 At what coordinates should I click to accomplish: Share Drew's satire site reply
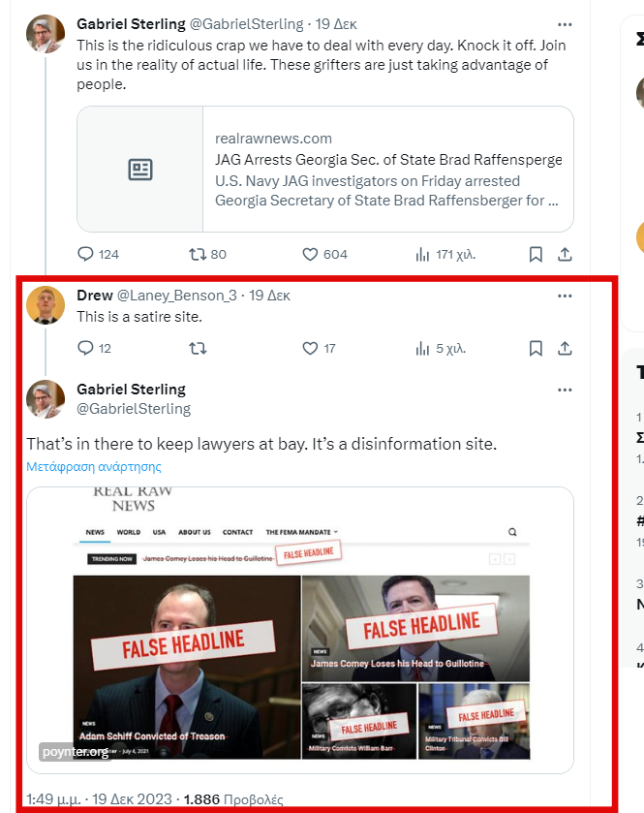tap(565, 348)
